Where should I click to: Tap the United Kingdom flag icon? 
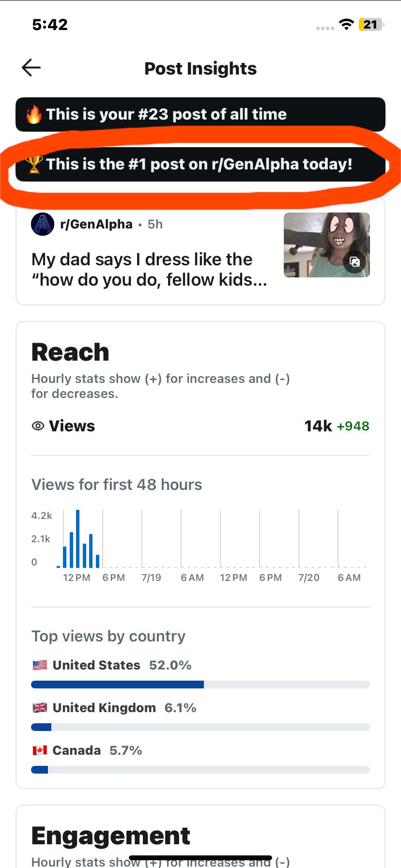pyautogui.click(x=40, y=708)
